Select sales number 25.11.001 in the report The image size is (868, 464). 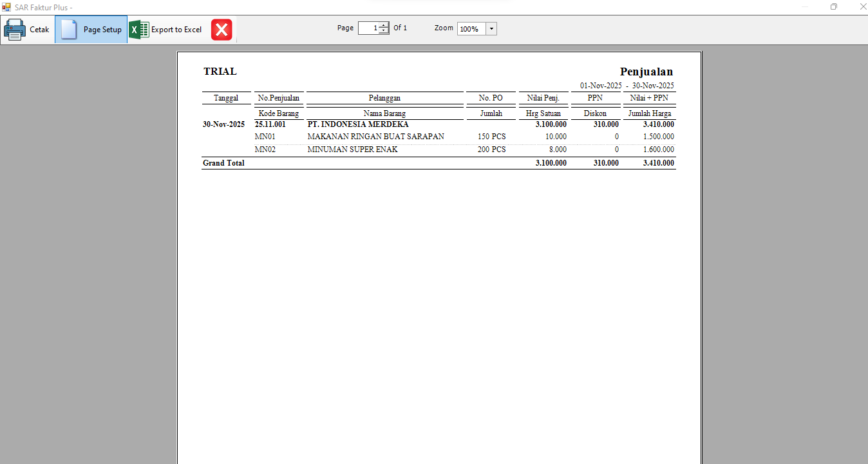(x=270, y=124)
